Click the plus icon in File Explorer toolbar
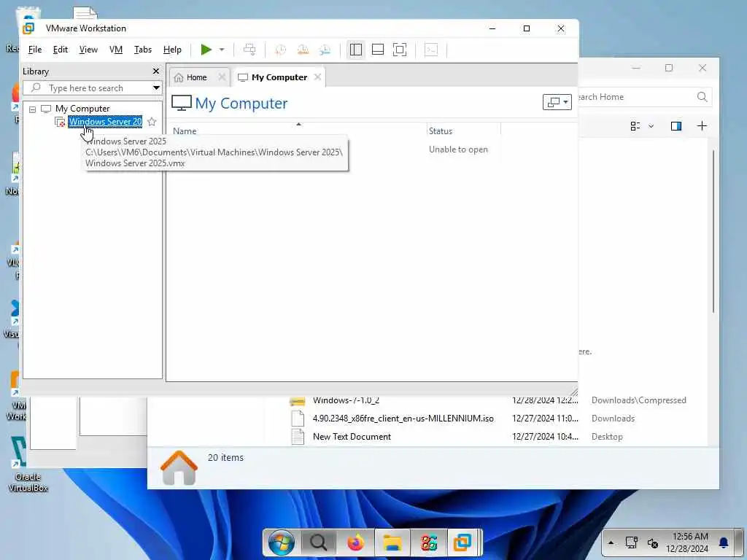 (702, 126)
